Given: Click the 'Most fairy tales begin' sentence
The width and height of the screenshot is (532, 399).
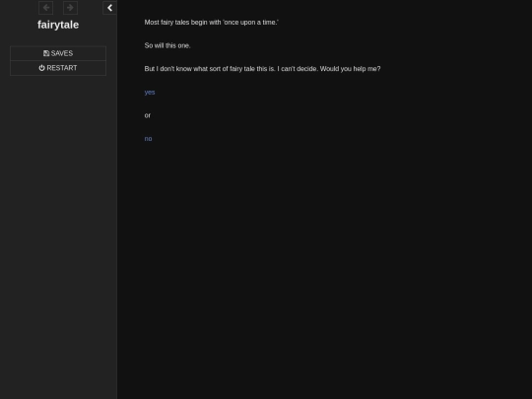Looking at the screenshot, I should point(212,23).
